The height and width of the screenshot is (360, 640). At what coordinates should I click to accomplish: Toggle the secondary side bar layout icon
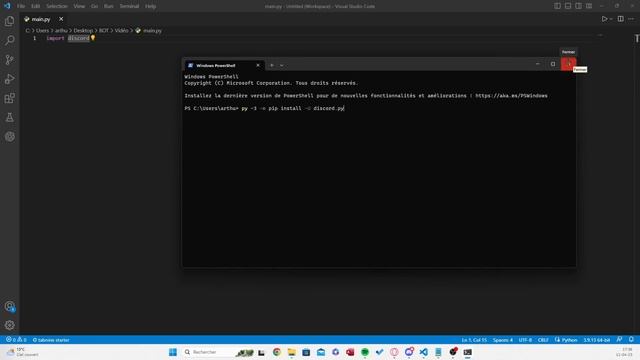point(578,6)
